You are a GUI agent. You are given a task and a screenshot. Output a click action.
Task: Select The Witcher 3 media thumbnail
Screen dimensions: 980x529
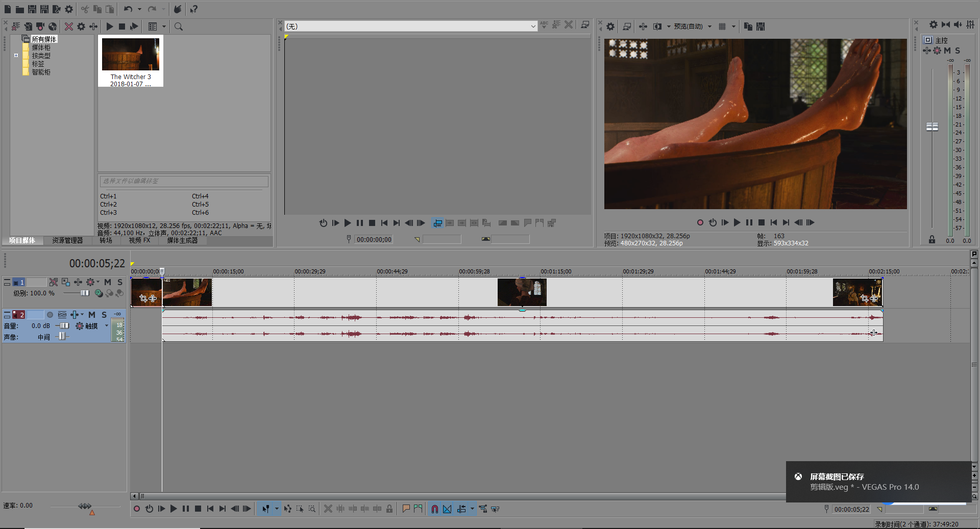click(131, 61)
